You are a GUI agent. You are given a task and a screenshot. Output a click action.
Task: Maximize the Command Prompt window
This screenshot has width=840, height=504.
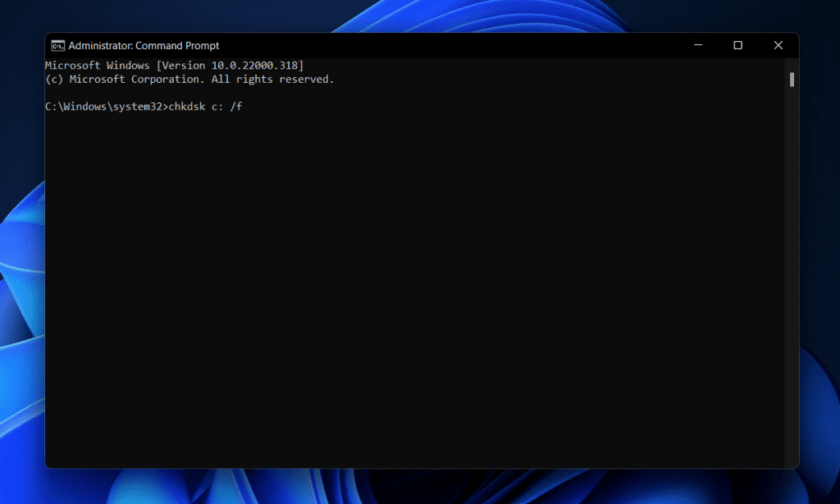coord(737,45)
